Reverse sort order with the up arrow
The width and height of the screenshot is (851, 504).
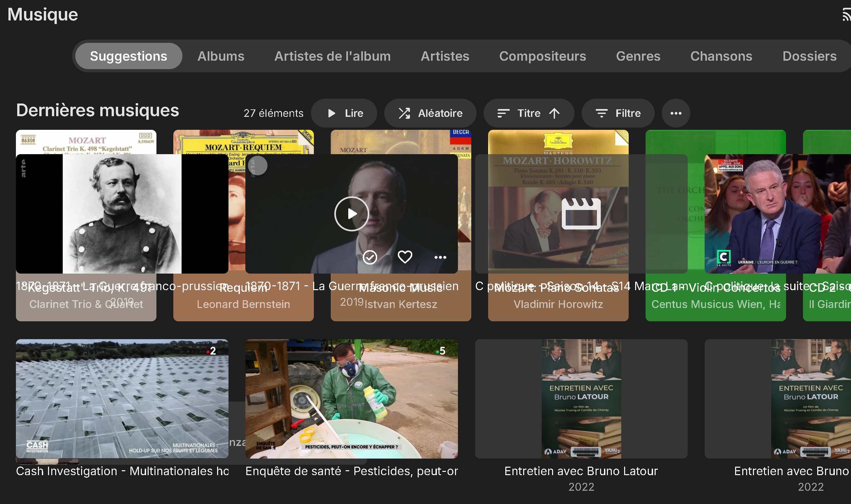[x=554, y=113]
